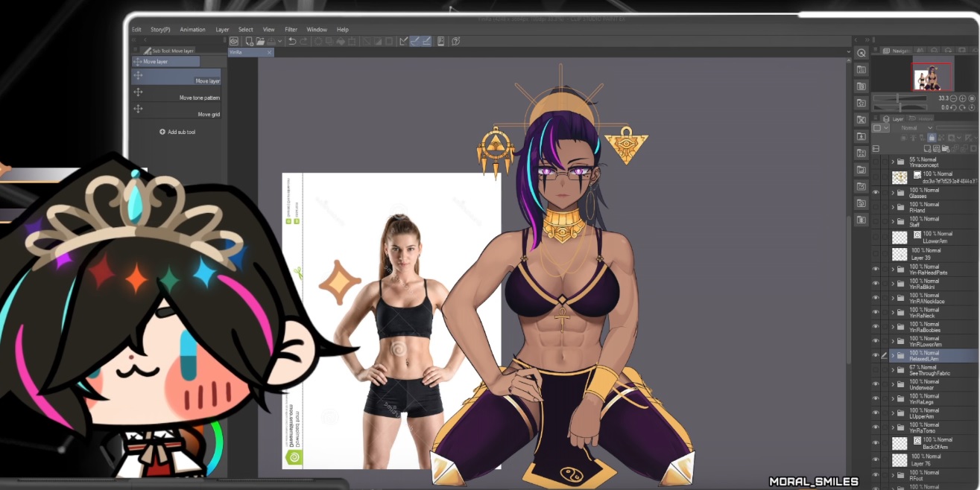Open Clip Studio support help icon

point(455,41)
